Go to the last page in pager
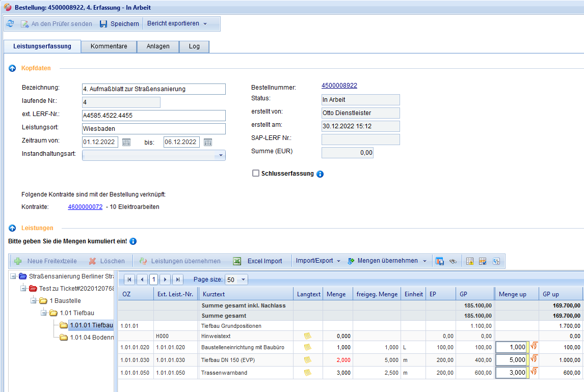This screenshot has width=584, height=392. pyautogui.click(x=177, y=279)
